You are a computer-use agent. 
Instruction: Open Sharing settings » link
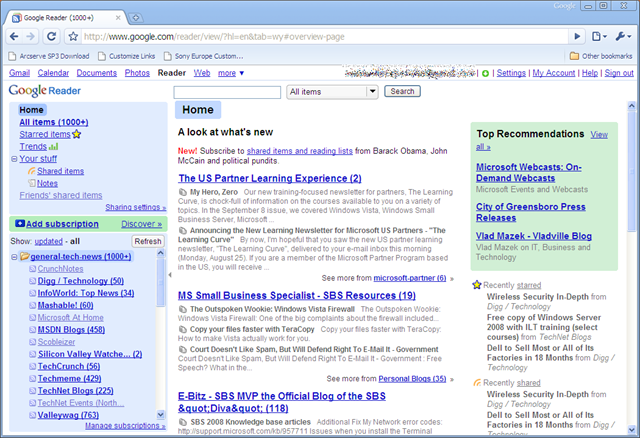click(x=136, y=207)
